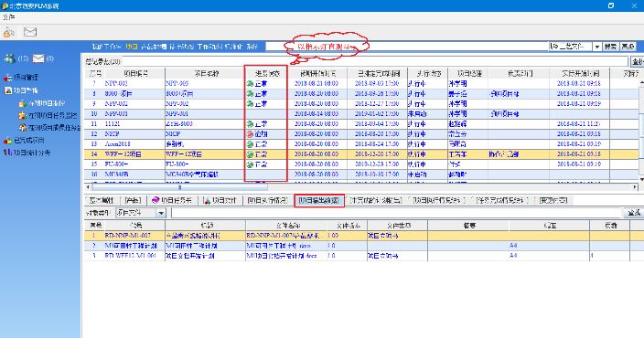
Task: Select the project statistics chart item in the sidebar
Action: [27, 153]
